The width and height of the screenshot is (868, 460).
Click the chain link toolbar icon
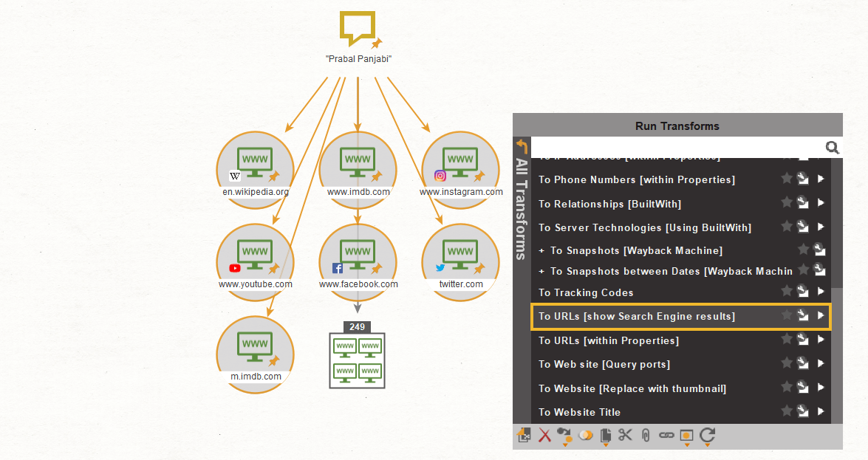click(x=666, y=436)
